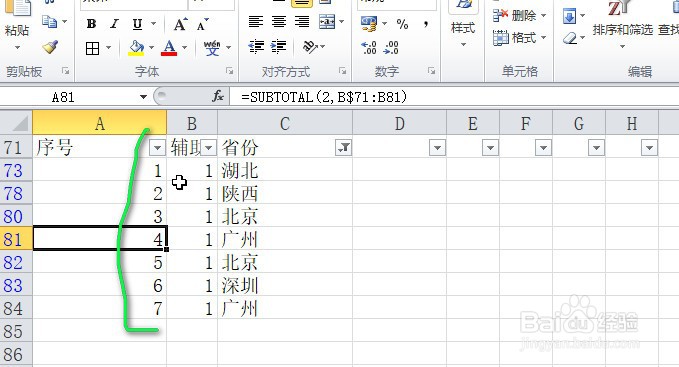Image resolution: width=679 pixels, height=367 pixels.
Task: Select column C header
Action: pyautogui.click(x=285, y=124)
